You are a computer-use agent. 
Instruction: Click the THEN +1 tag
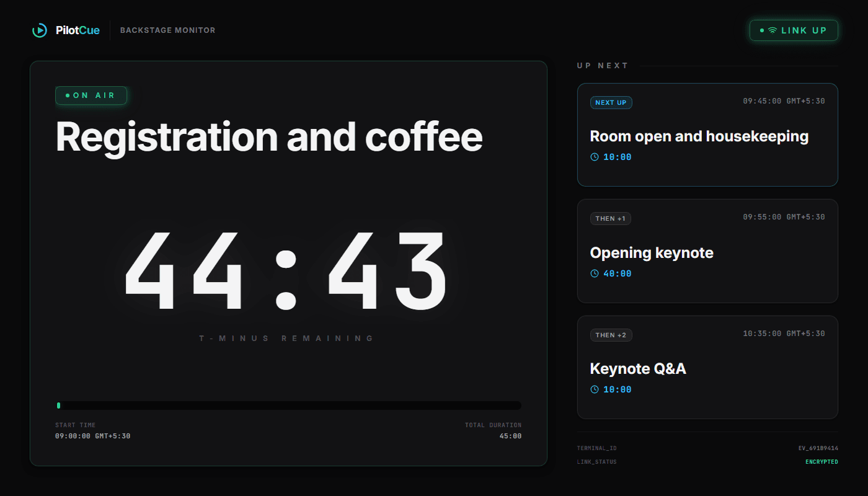(x=611, y=218)
